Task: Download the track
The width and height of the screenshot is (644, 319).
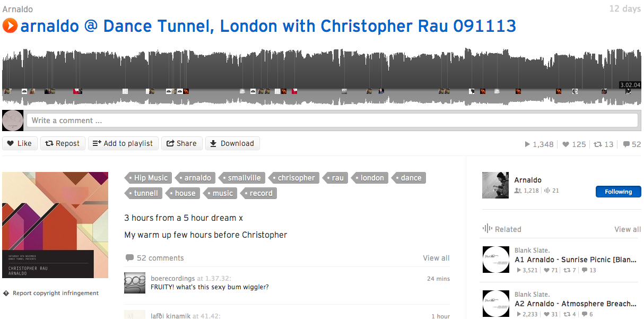Action: click(232, 143)
